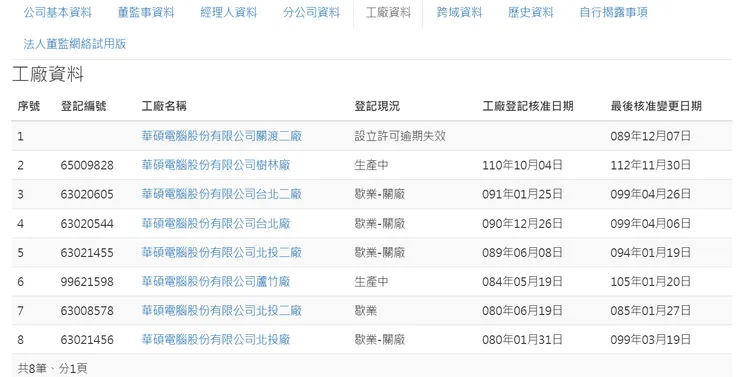Open the 自行揭露事項 tab

614,13
